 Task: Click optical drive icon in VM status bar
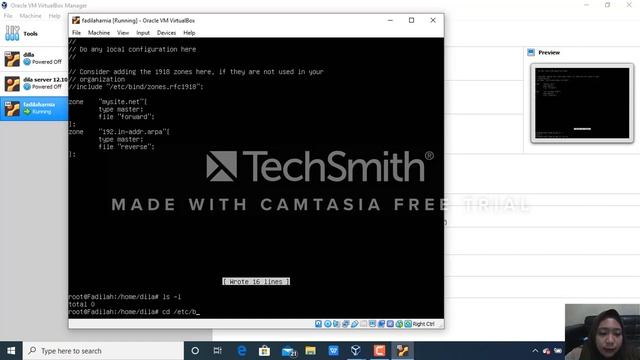[x=328, y=324]
